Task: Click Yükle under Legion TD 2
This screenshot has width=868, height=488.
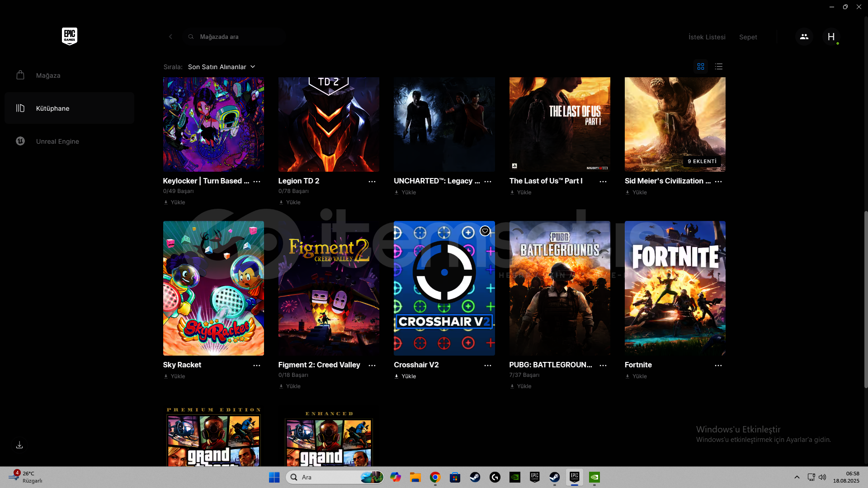Action: pyautogui.click(x=290, y=202)
